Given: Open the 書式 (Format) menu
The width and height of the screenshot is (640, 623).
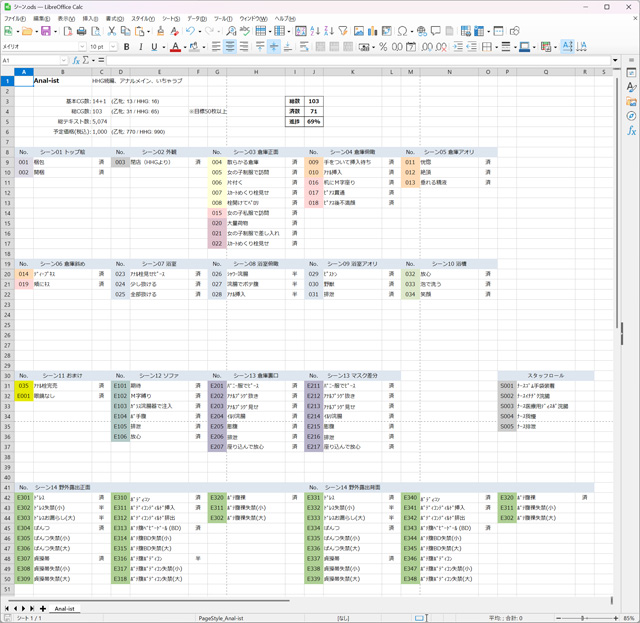Looking at the screenshot, I should click(114, 19).
